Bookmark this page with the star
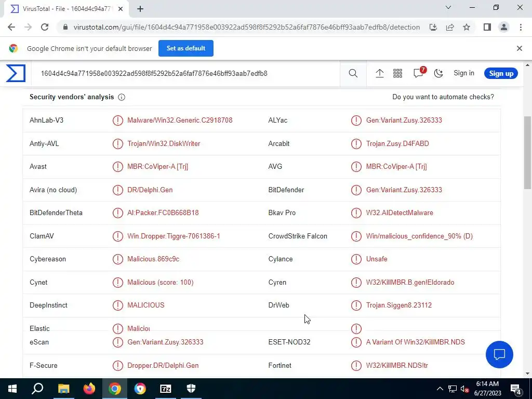 pos(467,27)
